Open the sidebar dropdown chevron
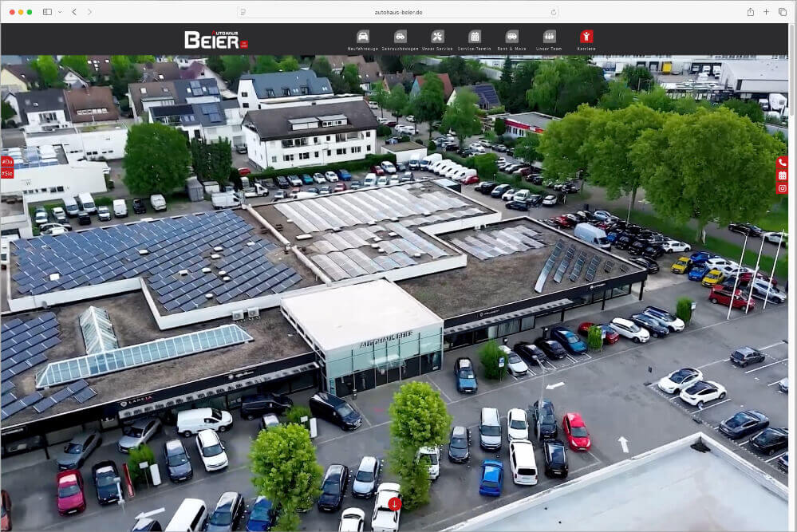Viewport: 797px width, 532px height. (58, 12)
